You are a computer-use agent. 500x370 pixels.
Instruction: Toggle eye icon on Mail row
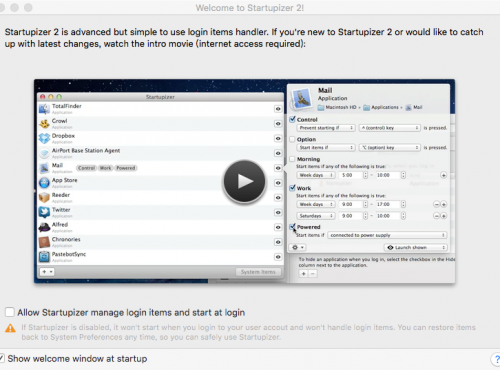pyautogui.click(x=278, y=168)
